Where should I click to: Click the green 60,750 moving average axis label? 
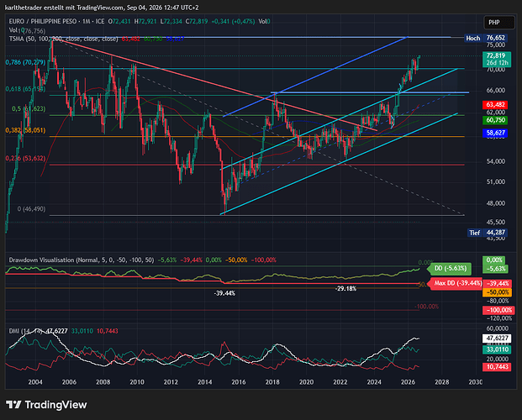(496, 120)
